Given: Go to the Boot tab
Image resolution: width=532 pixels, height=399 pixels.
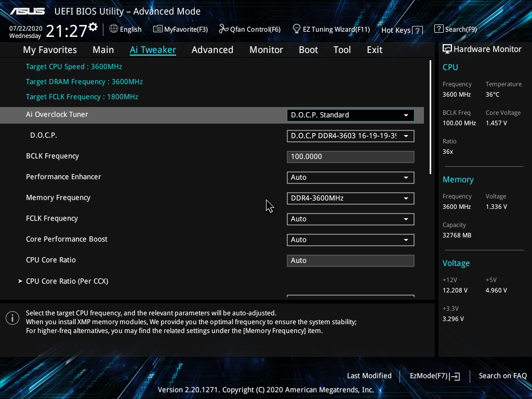Looking at the screenshot, I should pyautogui.click(x=308, y=50).
